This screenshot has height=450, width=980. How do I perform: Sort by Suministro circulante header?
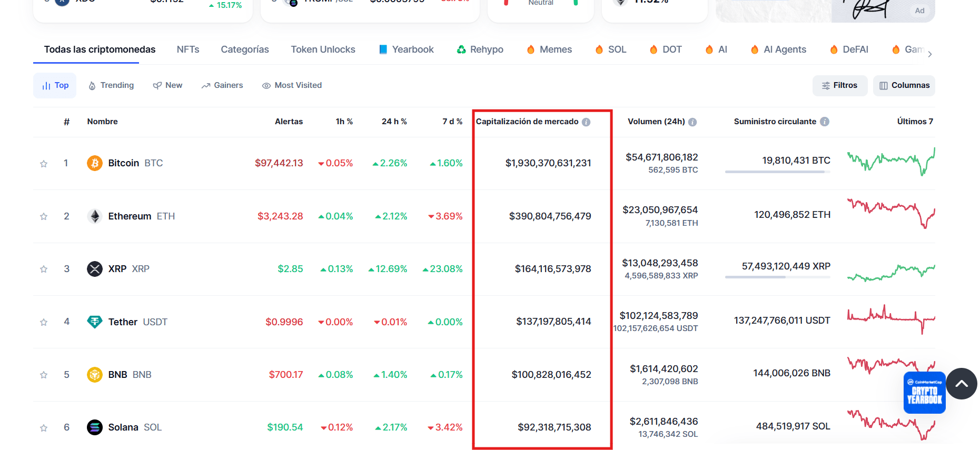(775, 122)
